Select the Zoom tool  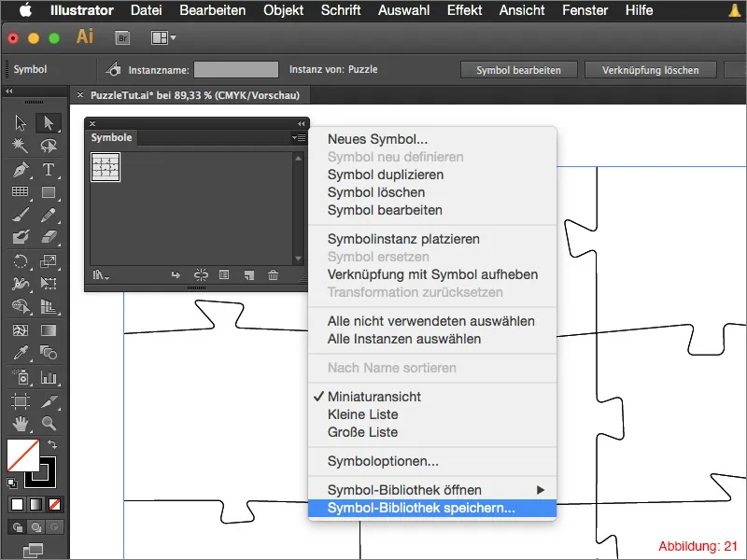click(49, 424)
